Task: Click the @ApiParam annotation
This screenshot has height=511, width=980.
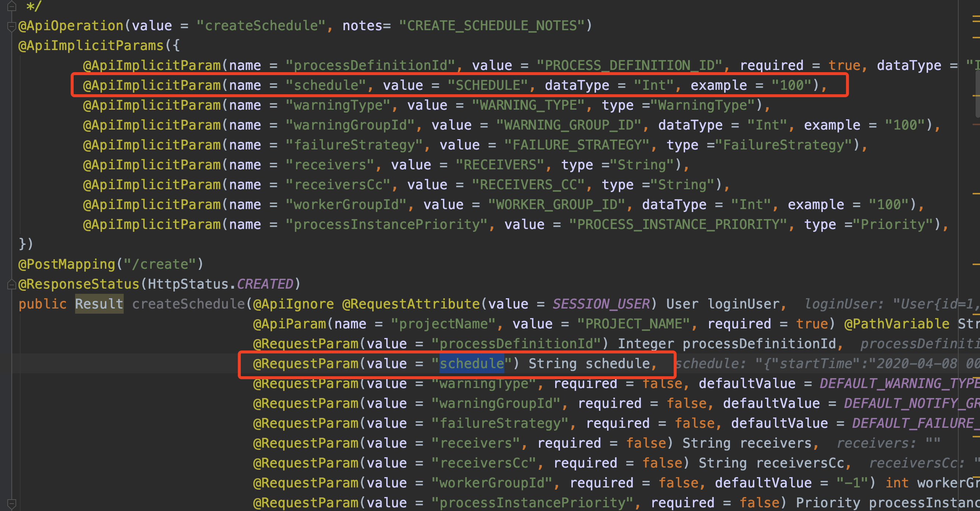Action: click(x=289, y=324)
